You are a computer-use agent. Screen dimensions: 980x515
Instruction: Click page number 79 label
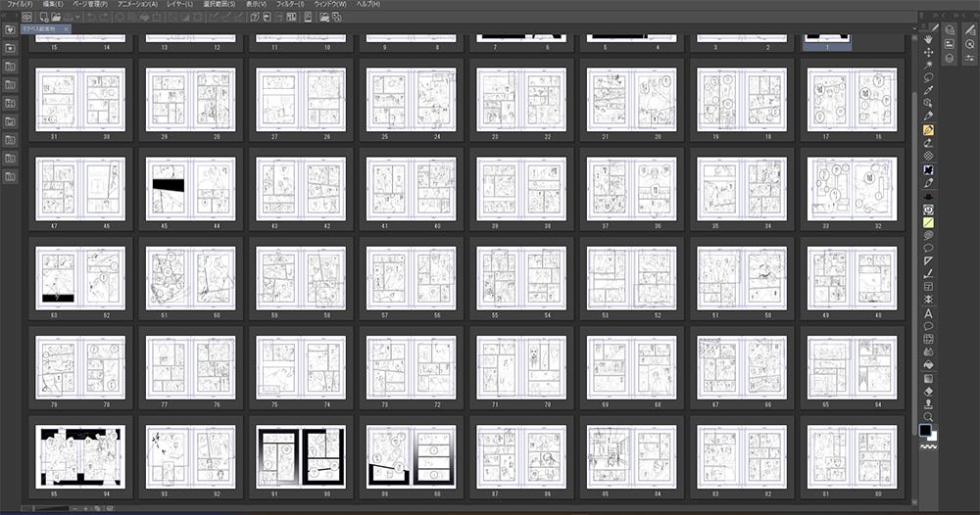(54, 404)
